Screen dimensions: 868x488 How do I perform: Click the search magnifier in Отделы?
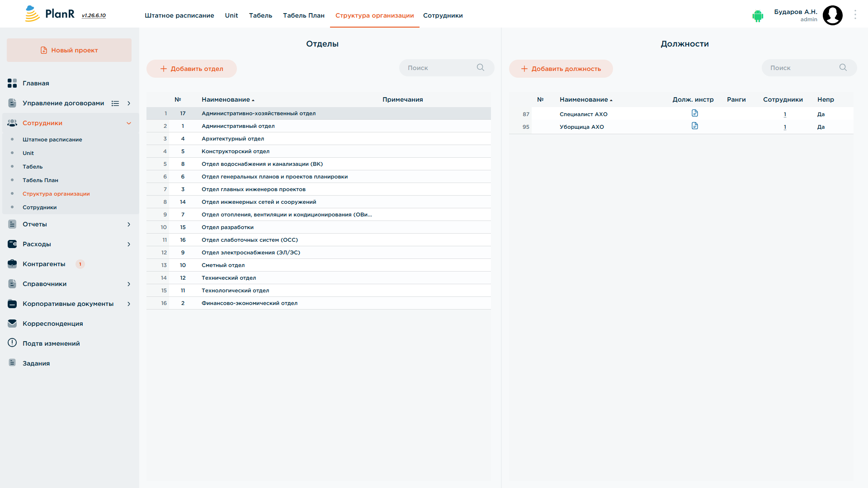coord(481,68)
